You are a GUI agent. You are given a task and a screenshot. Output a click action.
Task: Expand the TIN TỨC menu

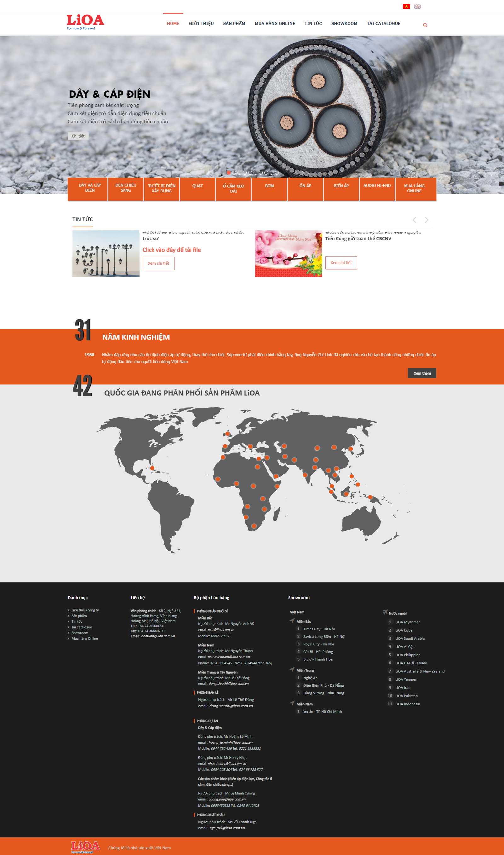313,23
